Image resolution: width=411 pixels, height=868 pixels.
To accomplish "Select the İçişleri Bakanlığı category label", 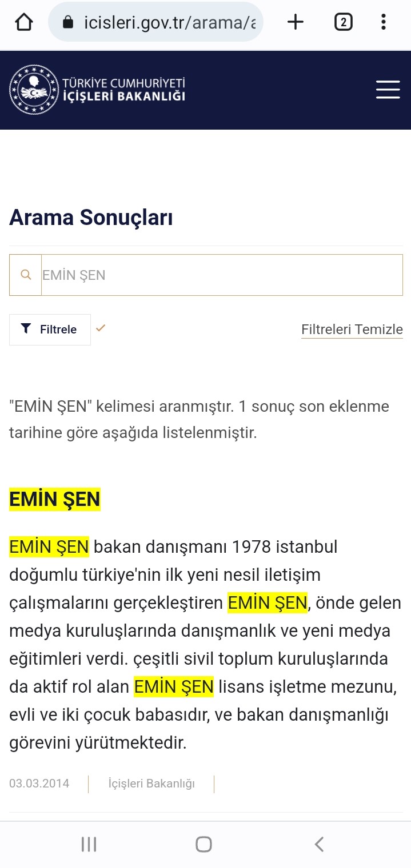I will tap(151, 783).
